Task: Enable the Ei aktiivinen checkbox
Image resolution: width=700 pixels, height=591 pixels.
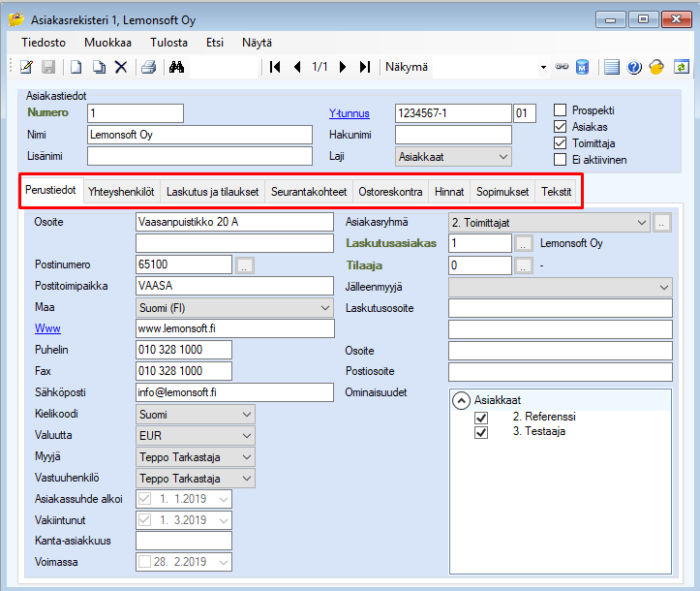Action: (560, 160)
